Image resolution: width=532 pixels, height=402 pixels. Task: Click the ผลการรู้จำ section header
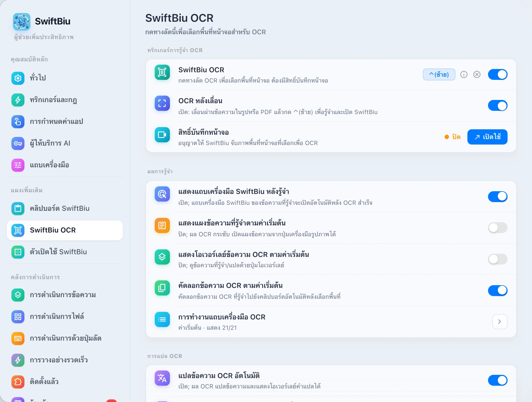pos(160,172)
